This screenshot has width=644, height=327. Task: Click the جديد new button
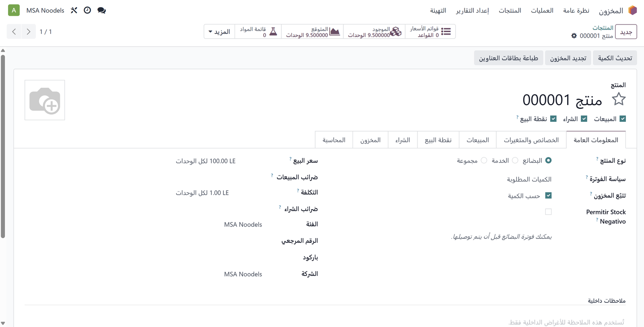click(626, 32)
